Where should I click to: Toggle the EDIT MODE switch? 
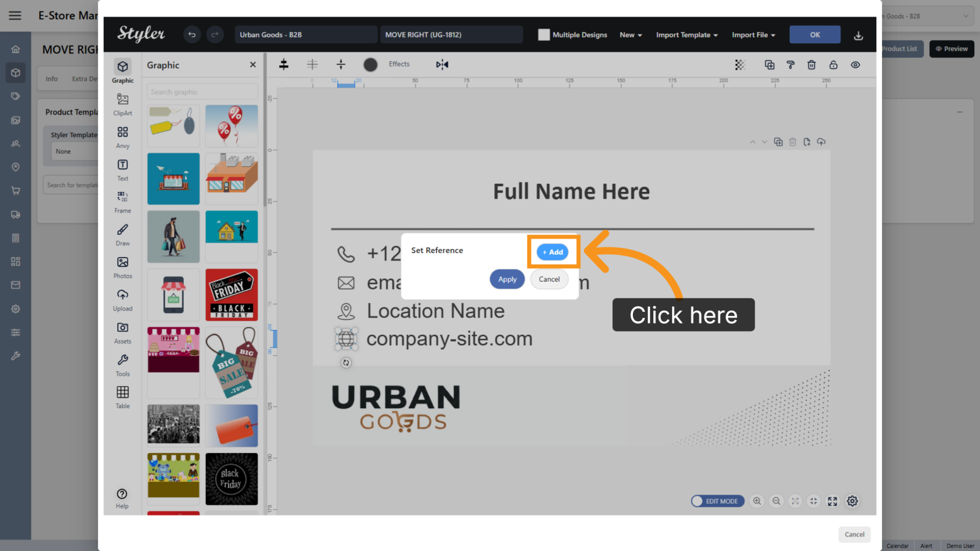(x=717, y=501)
